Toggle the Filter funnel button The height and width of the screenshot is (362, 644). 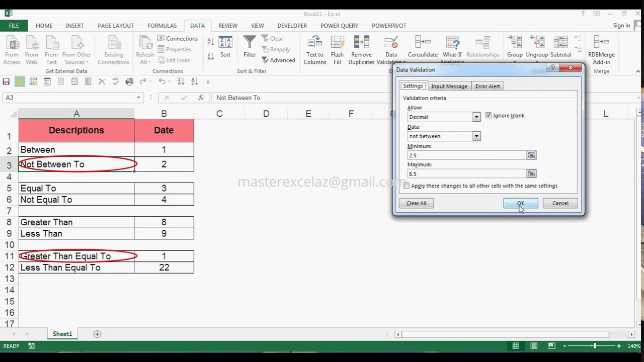tap(250, 47)
